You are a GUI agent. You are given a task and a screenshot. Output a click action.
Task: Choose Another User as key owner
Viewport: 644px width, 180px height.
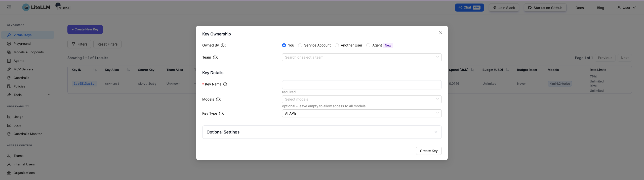point(337,45)
